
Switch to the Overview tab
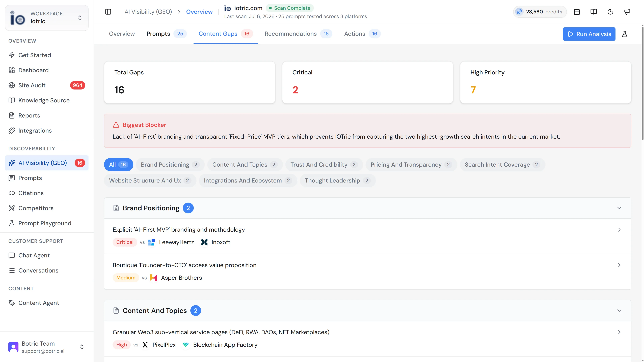(122, 34)
